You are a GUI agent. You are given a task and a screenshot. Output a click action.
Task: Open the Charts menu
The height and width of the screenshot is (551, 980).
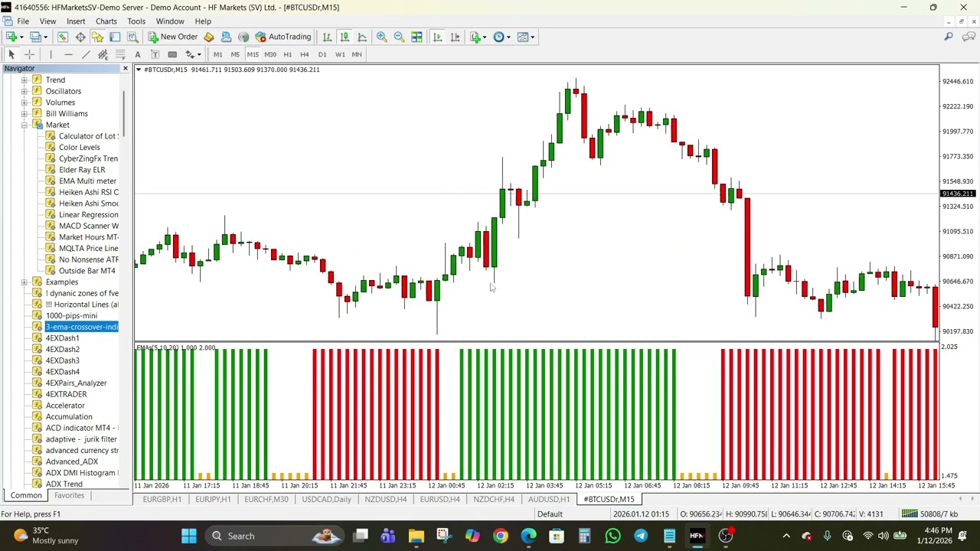pyautogui.click(x=106, y=21)
